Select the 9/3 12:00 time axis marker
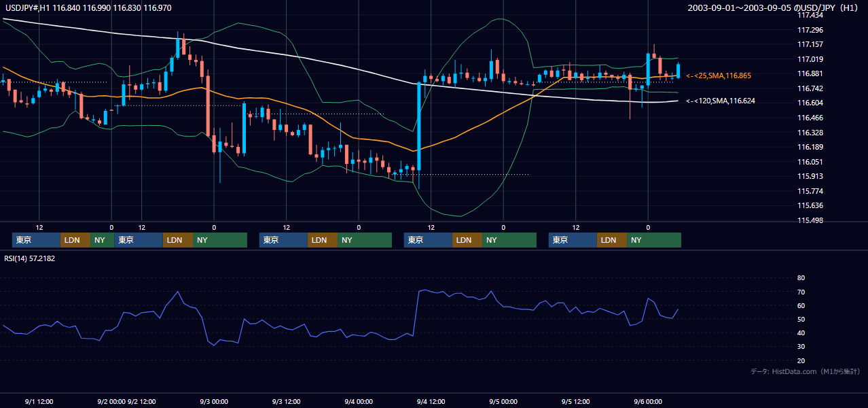Image resolution: width=868 pixels, height=408 pixels. coord(286,401)
